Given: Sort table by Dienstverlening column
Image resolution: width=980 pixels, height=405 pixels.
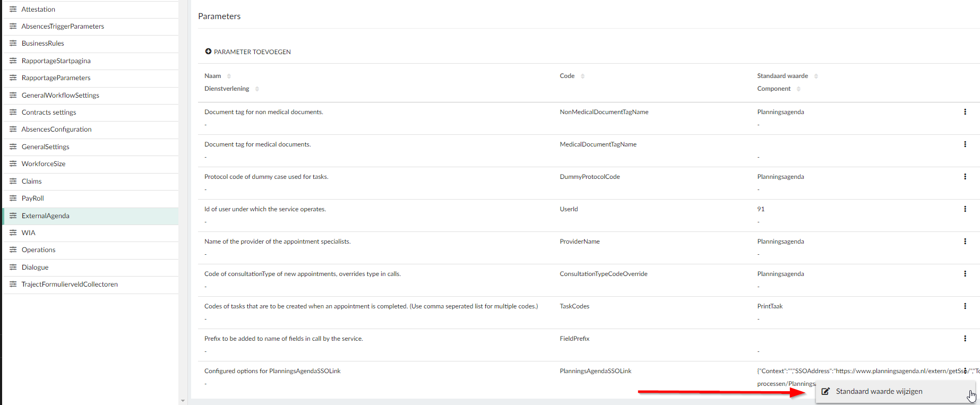Looking at the screenshot, I should 257,89.
